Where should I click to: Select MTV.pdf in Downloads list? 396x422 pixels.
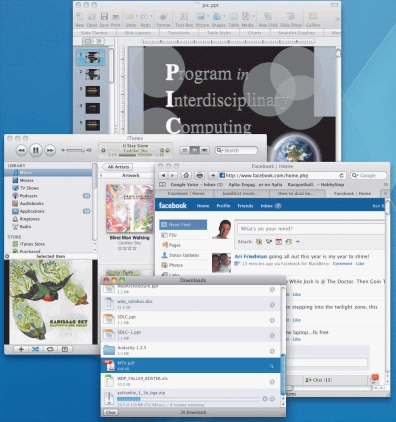191,365
